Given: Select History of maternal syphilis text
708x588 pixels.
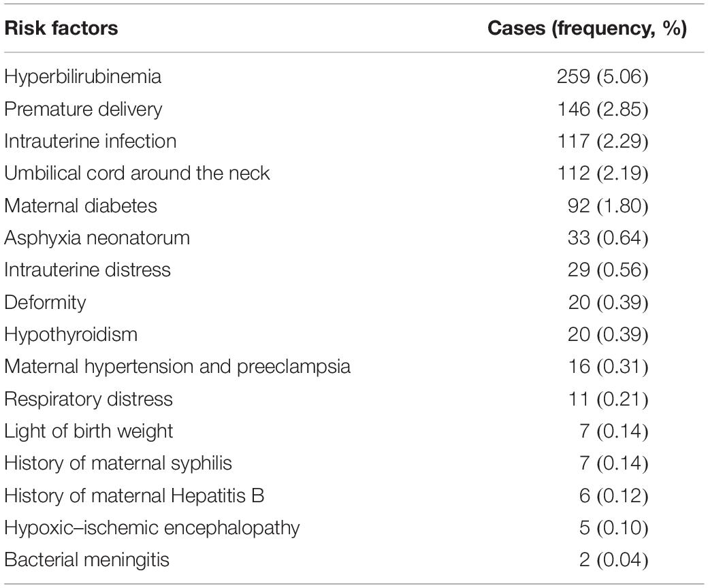Looking at the screenshot, I should 118,464.
